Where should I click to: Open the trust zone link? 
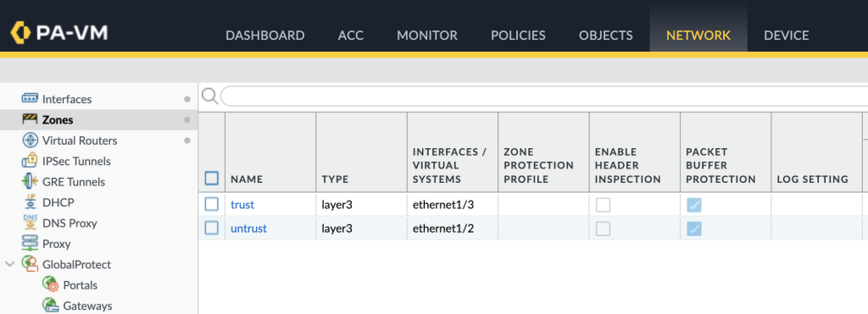[x=242, y=205]
